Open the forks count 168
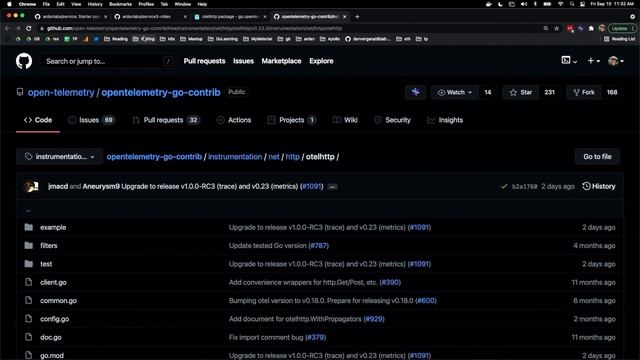 pos(612,92)
